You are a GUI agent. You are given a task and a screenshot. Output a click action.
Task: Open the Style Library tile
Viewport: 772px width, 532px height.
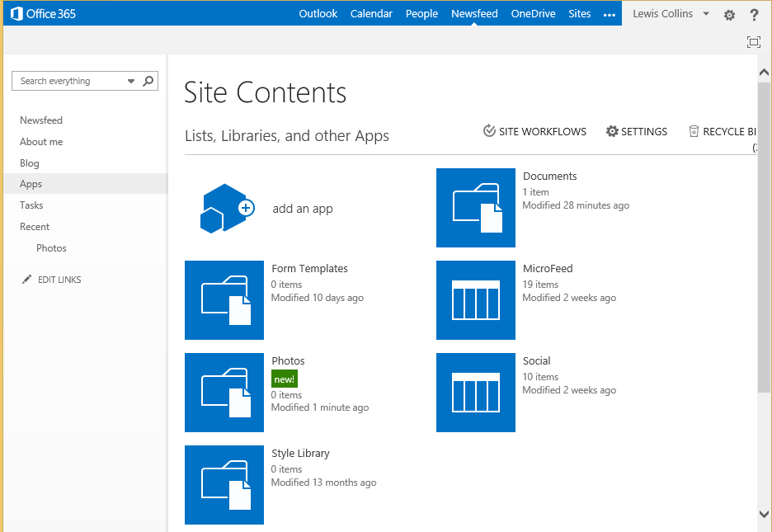(224, 485)
